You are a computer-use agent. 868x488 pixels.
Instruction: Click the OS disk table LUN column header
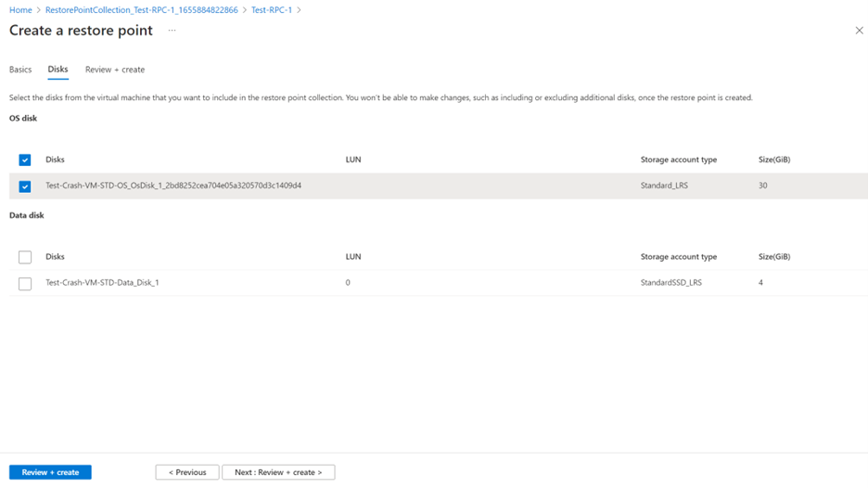pos(353,160)
